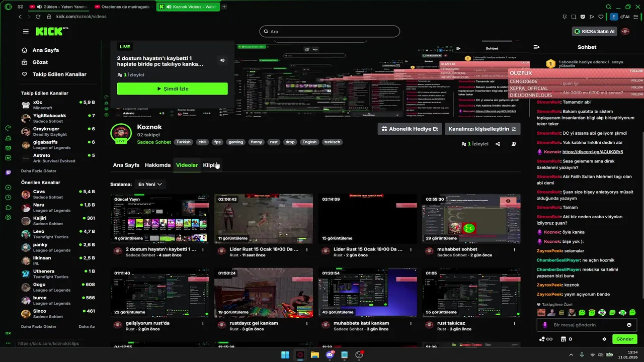Open 'muhabbet sohbet' video thumbnail

click(471, 219)
